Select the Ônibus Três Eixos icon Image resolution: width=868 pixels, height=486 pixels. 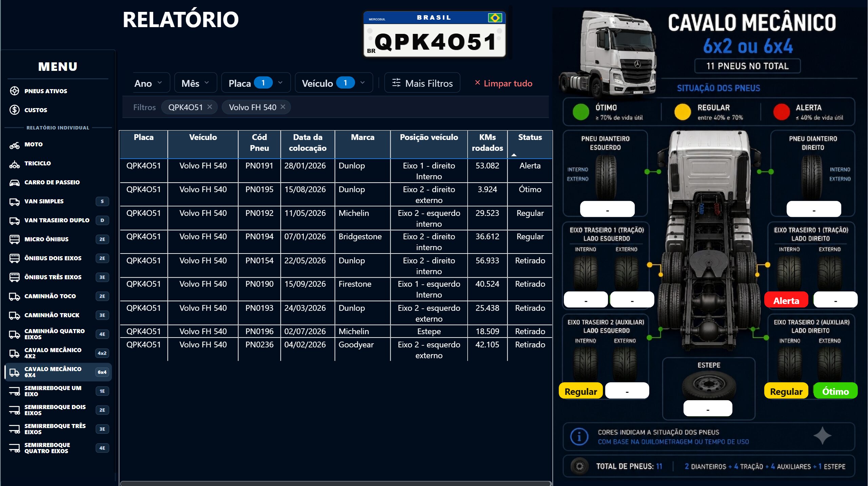coord(14,277)
